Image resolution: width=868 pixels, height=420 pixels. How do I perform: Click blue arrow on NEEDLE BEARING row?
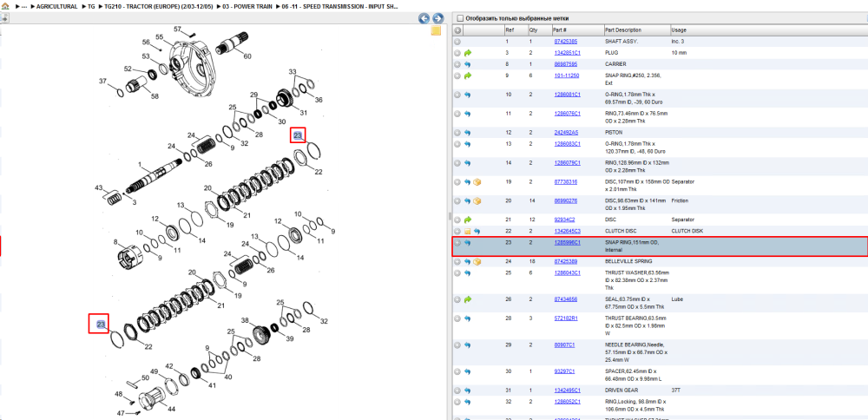[x=468, y=345]
